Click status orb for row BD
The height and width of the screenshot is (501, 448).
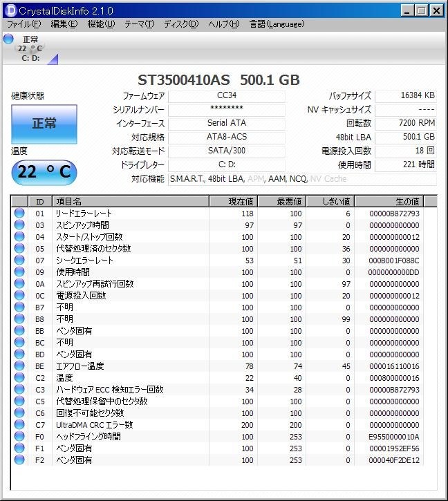(x=19, y=354)
